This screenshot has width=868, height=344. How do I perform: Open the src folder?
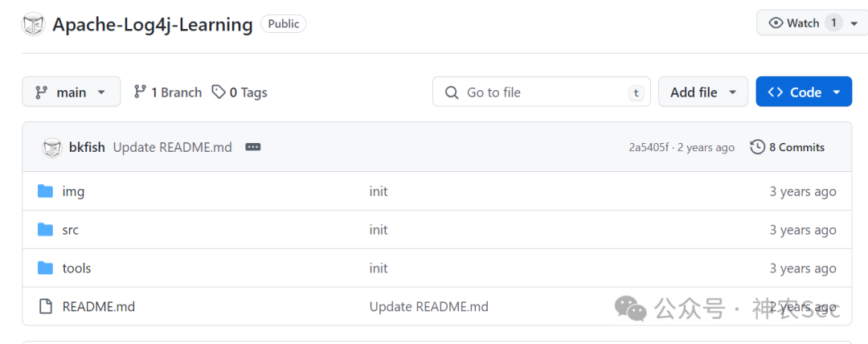(x=70, y=230)
